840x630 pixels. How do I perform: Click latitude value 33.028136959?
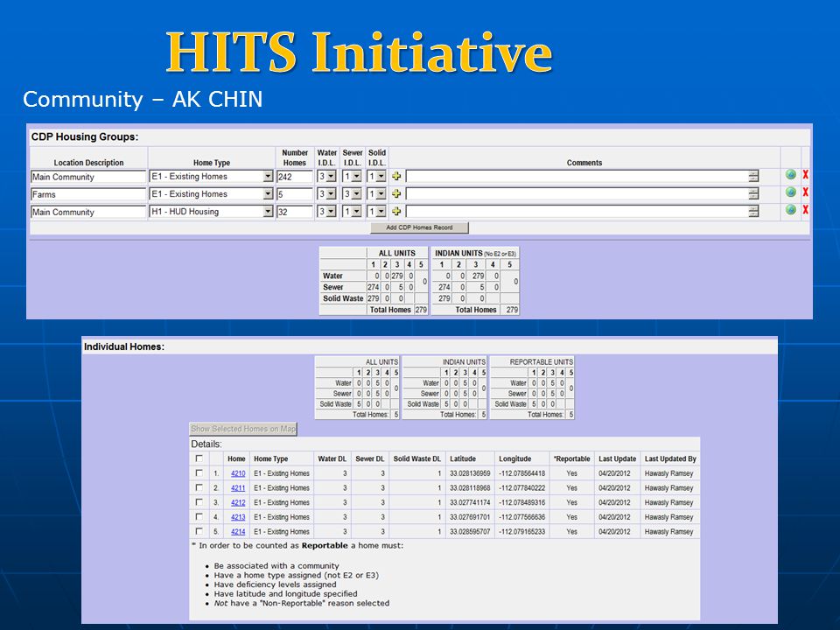(470, 473)
